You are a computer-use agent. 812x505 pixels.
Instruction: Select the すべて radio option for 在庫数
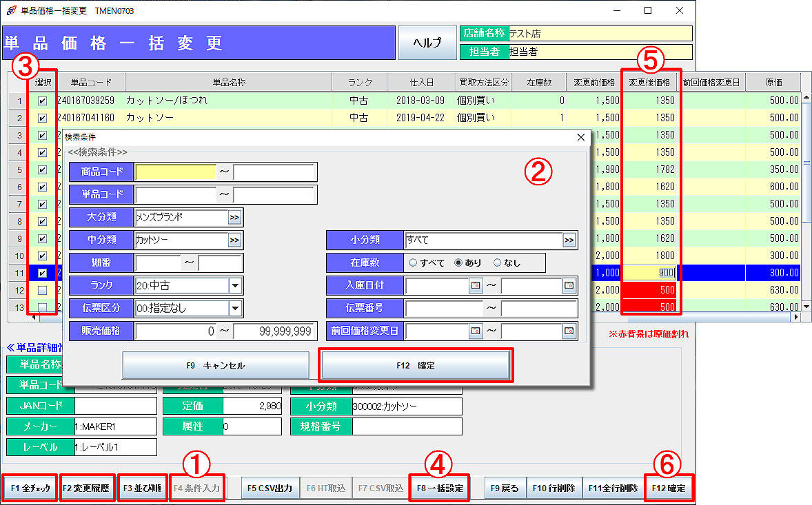414,262
